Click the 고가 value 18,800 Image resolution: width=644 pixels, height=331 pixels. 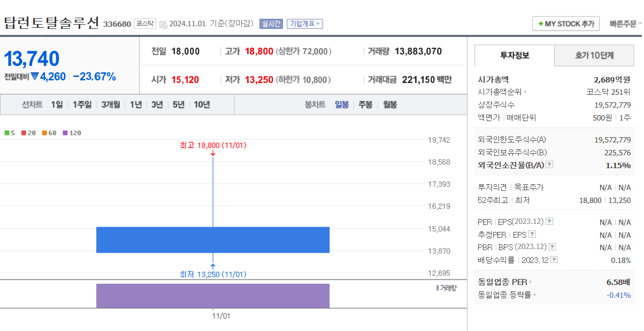259,51
